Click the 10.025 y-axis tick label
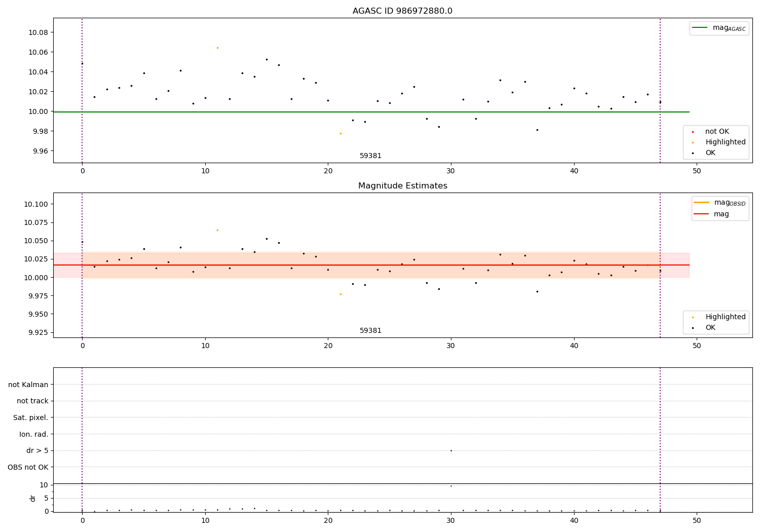 (36, 259)
